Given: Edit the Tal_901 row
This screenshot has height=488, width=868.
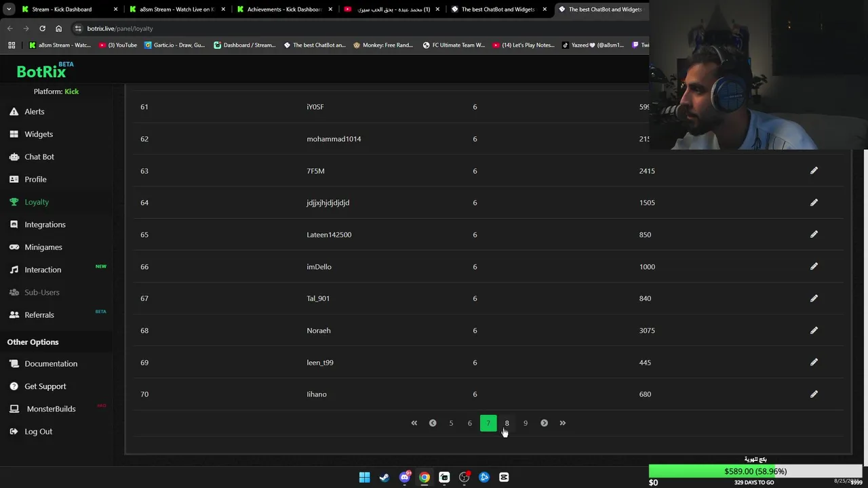Looking at the screenshot, I should tap(814, 298).
